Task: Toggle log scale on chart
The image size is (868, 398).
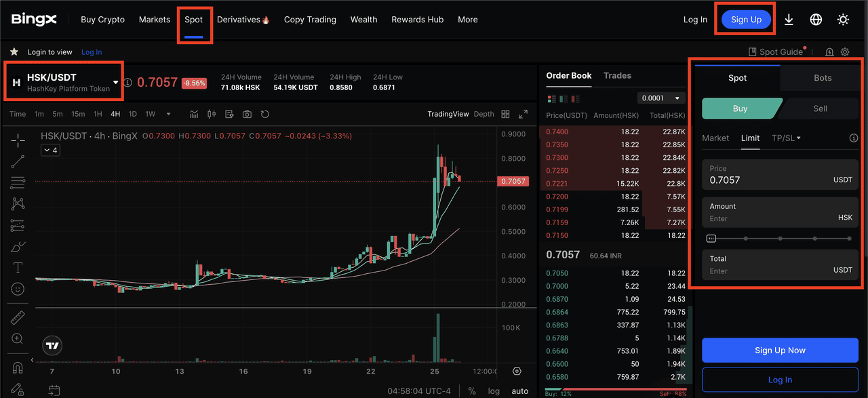Action: (x=494, y=391)
